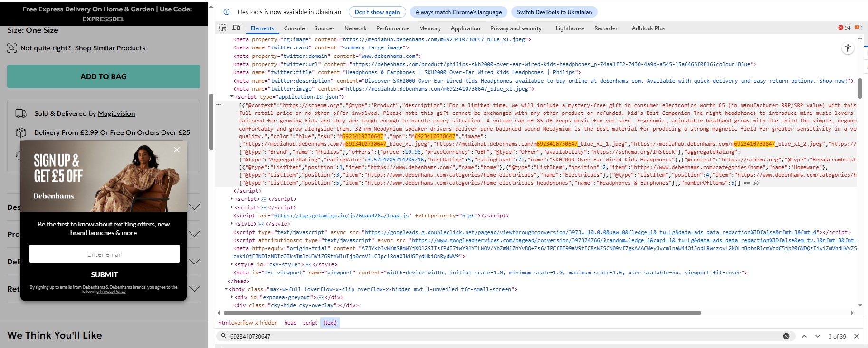Open the error count indicator showing 94
This screenshot has width=868, height=348.
(x=844, y=28)
